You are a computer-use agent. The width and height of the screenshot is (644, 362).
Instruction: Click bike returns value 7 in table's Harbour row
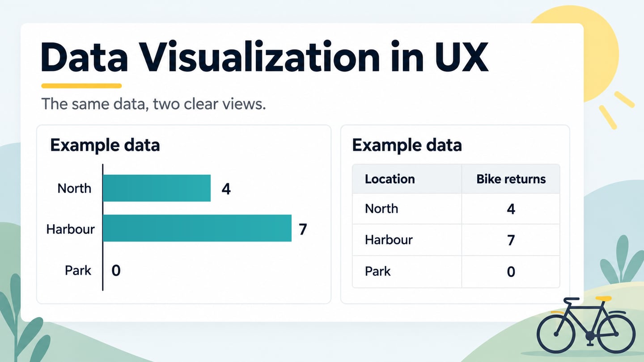pos(511,240)
